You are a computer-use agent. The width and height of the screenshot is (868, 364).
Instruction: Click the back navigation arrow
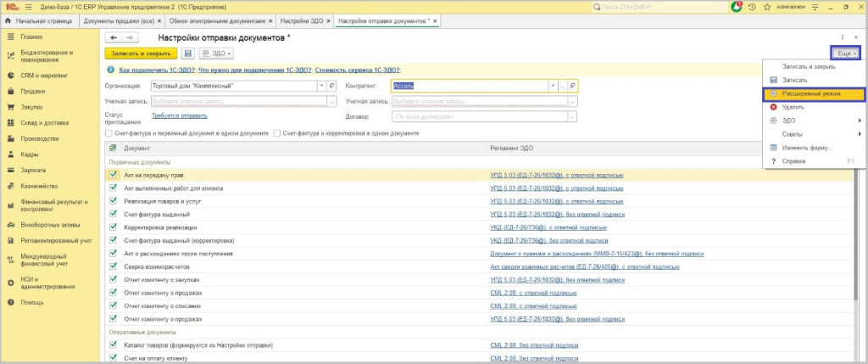coord(113,38)
